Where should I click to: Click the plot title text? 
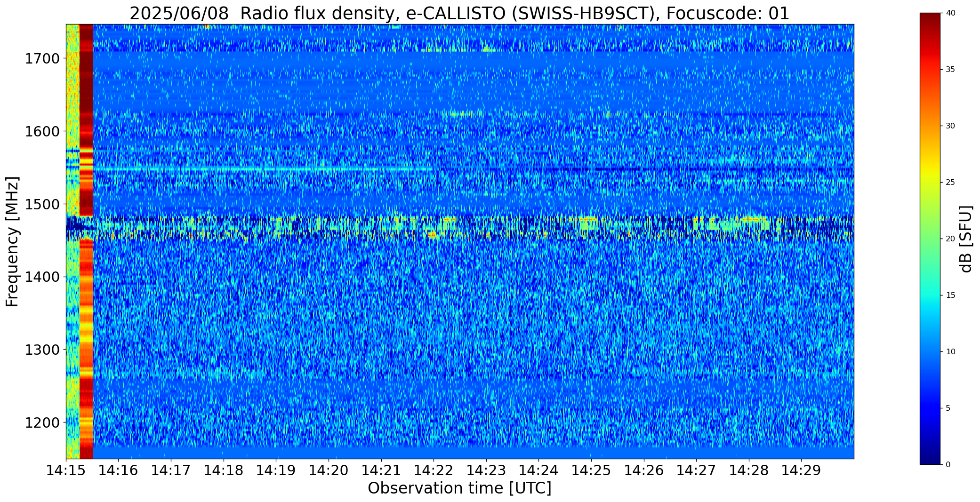[x=459, y=13]
